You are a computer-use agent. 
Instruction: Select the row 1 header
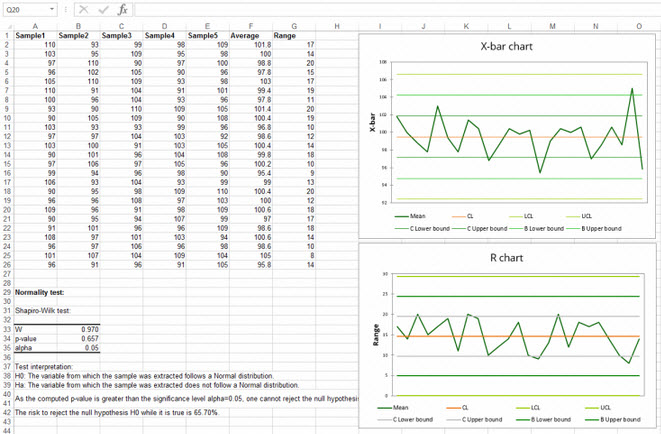pyautogui.click(x=6, y=36)
